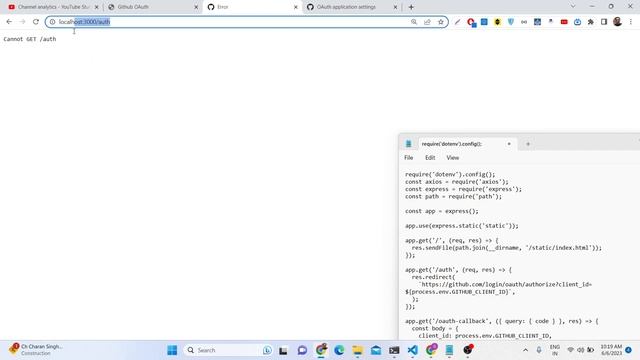Open Notepad from taskbar

[x=449, y=350]
